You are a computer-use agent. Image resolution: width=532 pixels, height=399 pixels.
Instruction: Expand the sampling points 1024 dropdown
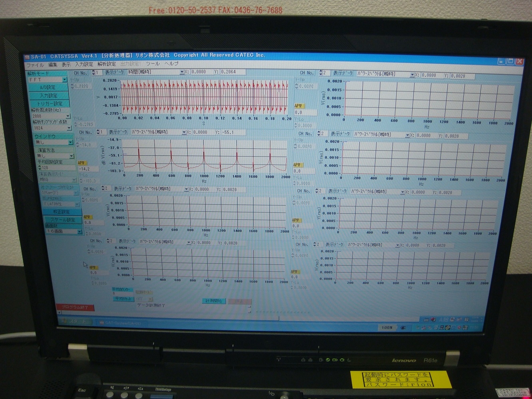[x=69, y=128]
